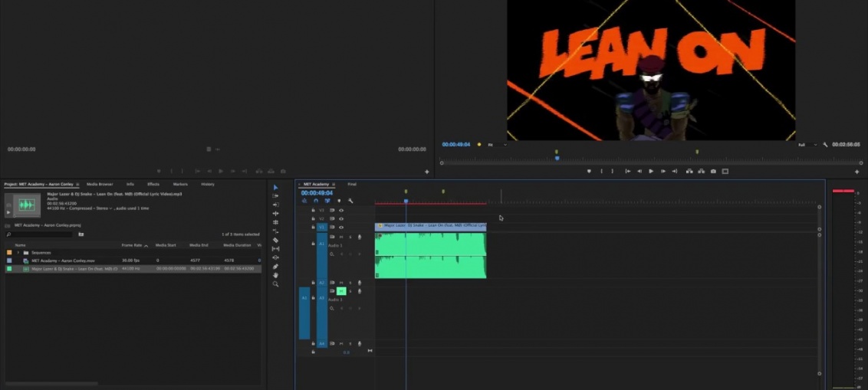Export a frame with the camera icon
The width and height of the screenshot is (868, 390).
pos(713,172)
